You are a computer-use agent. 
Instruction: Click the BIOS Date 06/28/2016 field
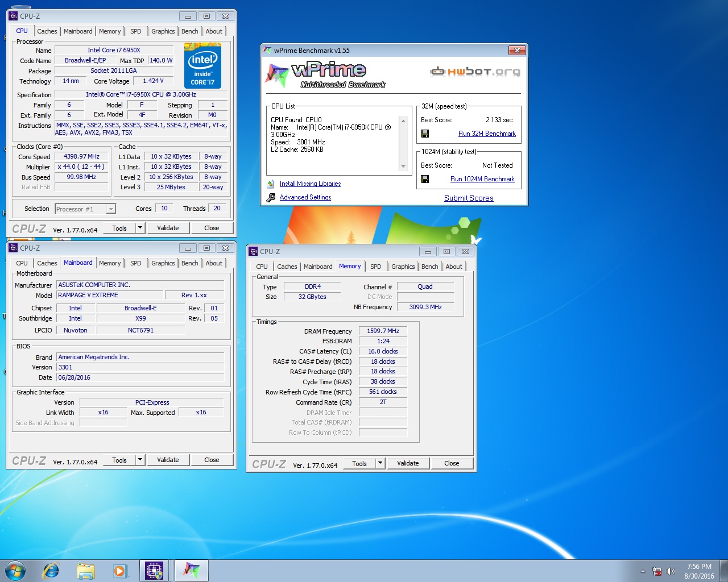pos(140,377)
